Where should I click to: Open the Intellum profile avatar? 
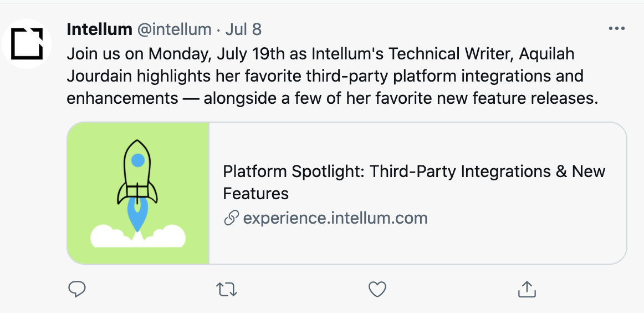27,43
